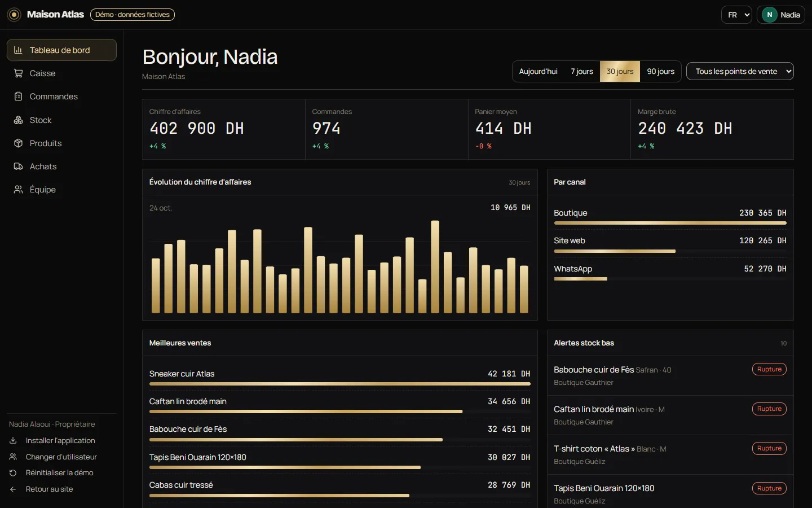Open the Produits menu label
Viewport: 812px width, 508px height.
pos(46,143)
